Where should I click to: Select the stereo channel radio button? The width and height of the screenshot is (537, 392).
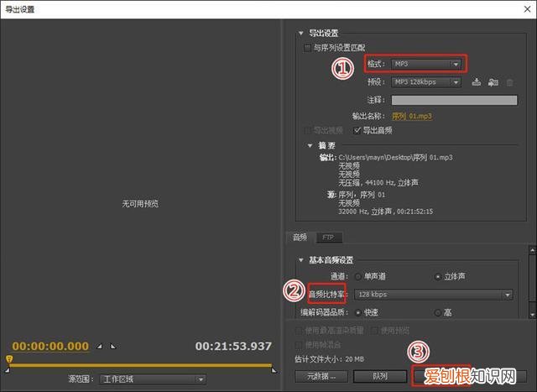click(x=437, y=276)
